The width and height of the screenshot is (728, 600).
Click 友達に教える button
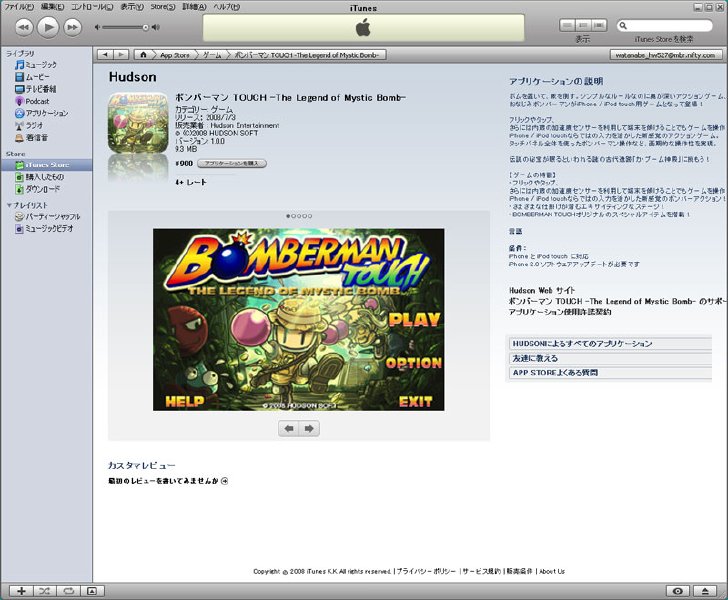610,358
